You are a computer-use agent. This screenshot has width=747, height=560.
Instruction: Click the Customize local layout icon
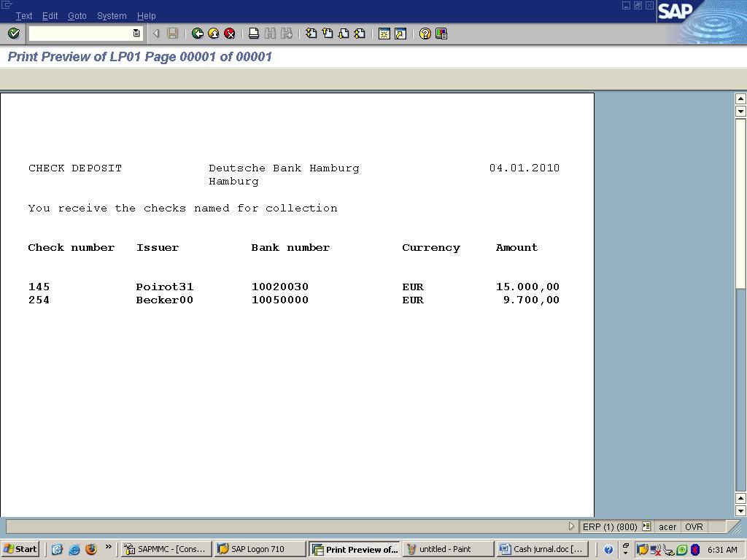coord(441,34)
